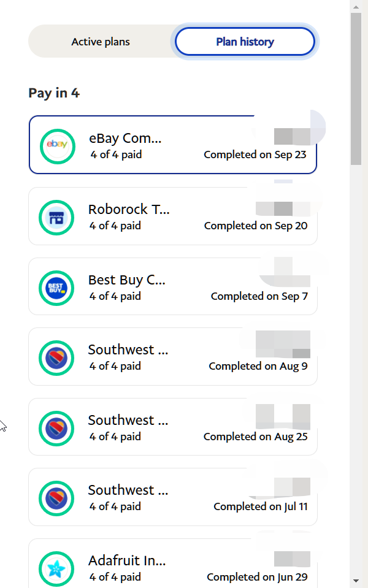Open the Best Buy C... plan title
This screenshot has width=368, height=588.
point(127,280)
